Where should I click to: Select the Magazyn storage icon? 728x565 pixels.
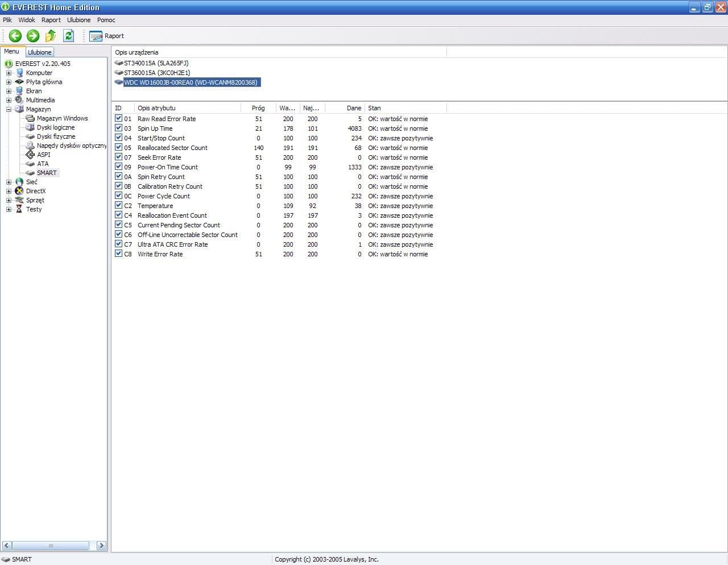(20, 109)
